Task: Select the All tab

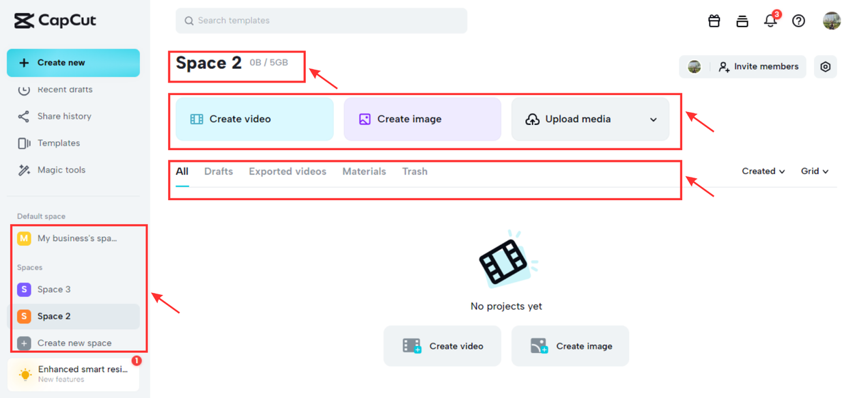Action: tap(182, 171)
